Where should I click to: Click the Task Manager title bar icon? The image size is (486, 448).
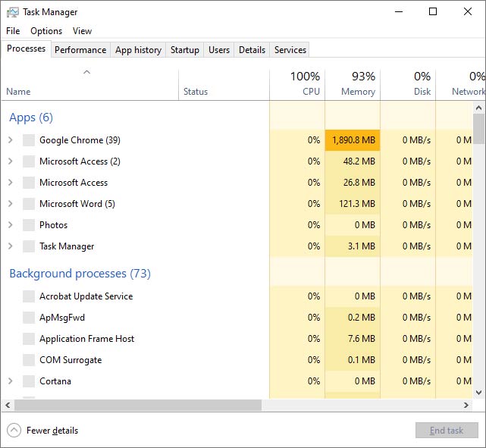[x=13, y=12]
